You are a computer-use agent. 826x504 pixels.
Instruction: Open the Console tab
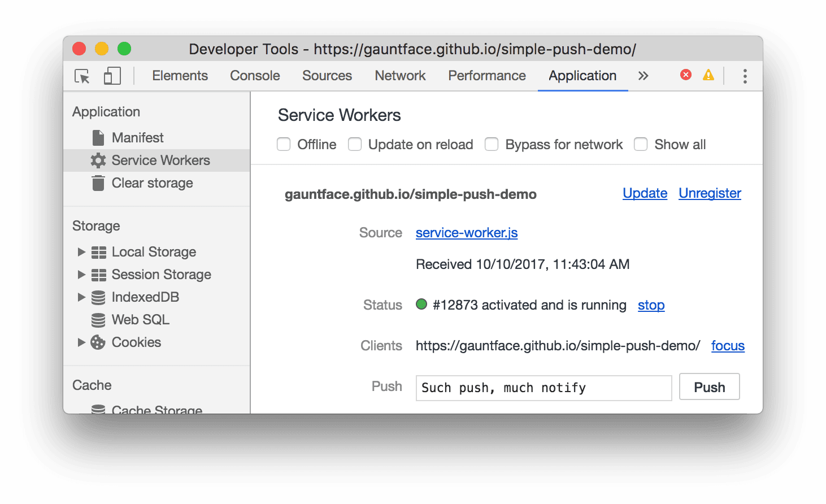[x=254, y=75]
